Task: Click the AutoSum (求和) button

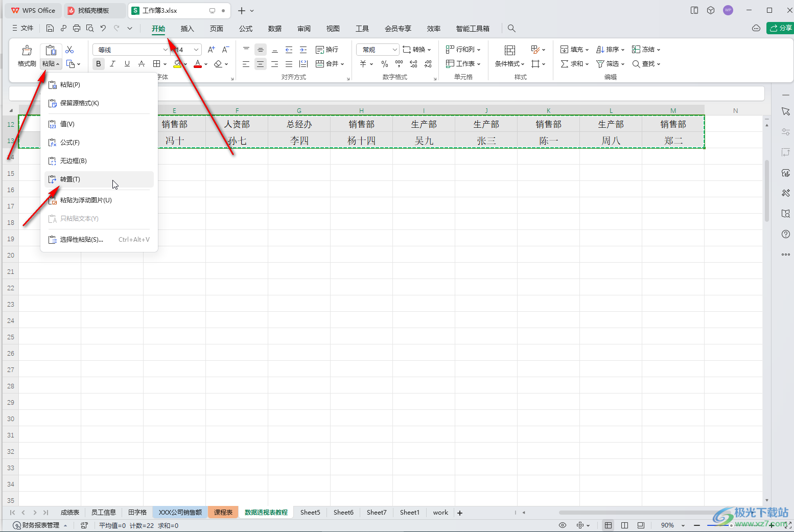Action: click(x=574, y=64)
